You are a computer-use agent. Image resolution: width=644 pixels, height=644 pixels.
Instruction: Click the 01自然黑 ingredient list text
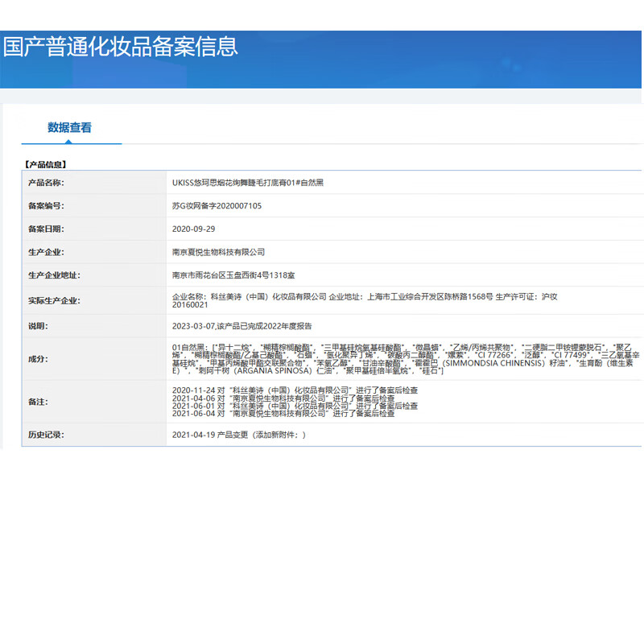(x=402, y=358)
